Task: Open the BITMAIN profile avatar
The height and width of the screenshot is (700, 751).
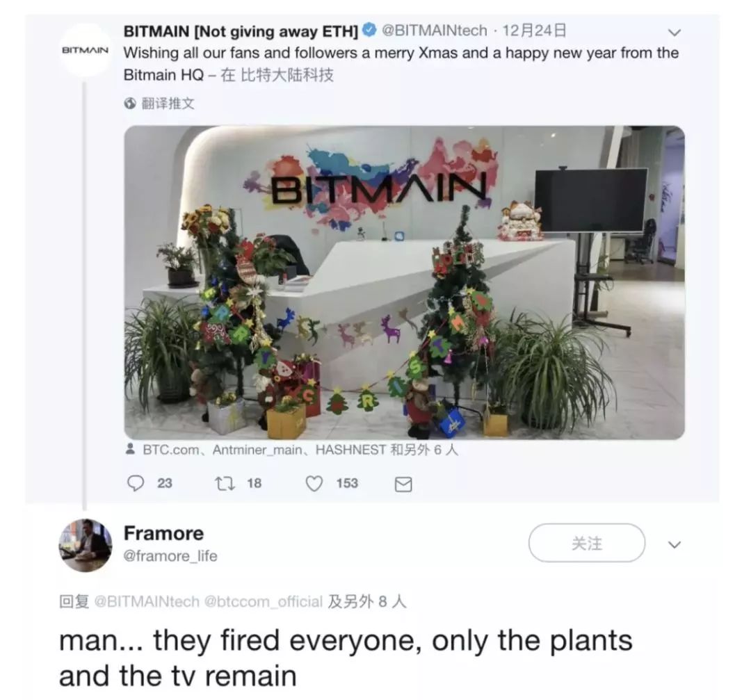Action: pyautogui.click(x=85, y=50)
